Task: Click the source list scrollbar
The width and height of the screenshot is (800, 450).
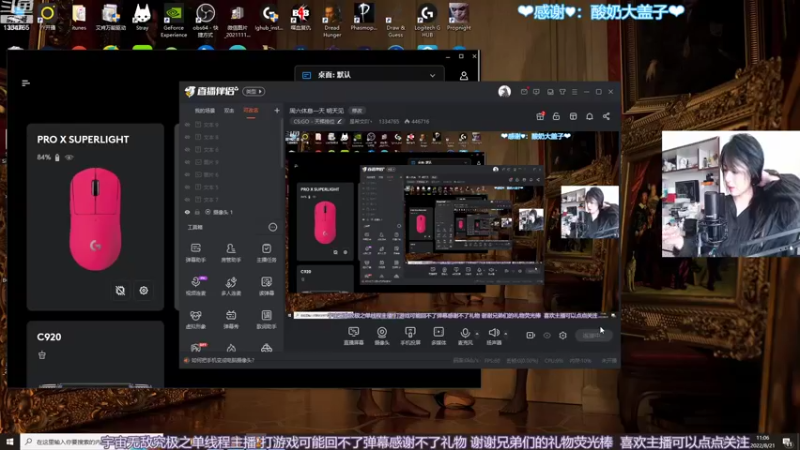Action: click(282, 143)
